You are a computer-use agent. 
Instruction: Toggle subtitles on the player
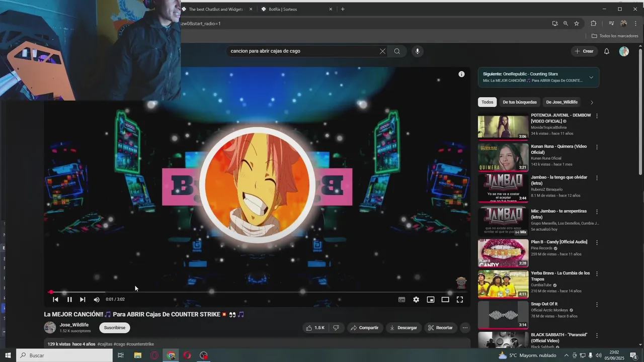pos(401,300)
